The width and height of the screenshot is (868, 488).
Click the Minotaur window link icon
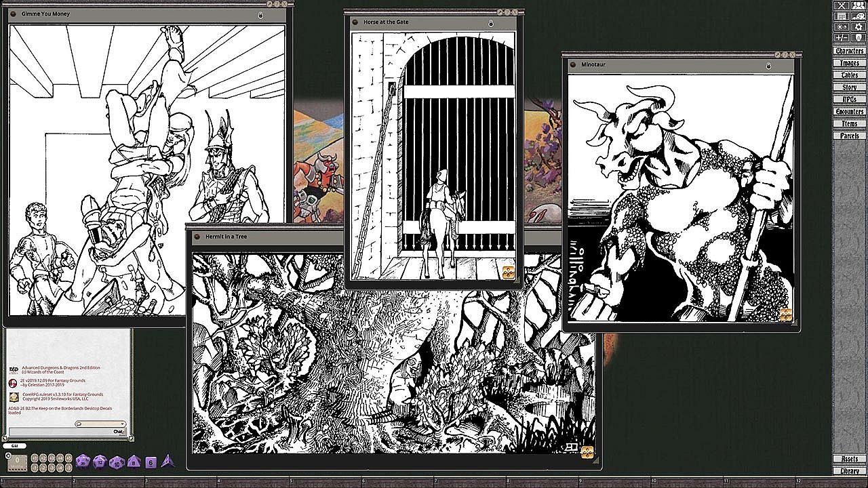[x=573, y=64]
